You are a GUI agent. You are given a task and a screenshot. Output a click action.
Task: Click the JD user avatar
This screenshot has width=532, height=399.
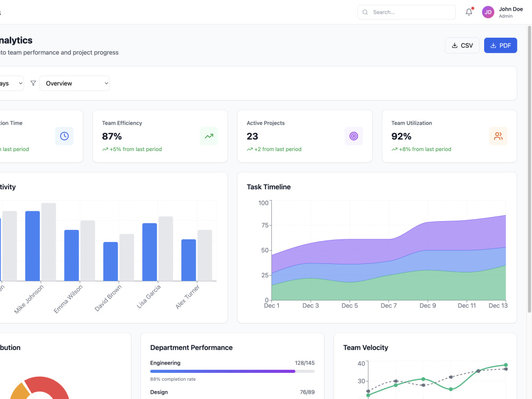pyautogui.click(x=488, y=12)
